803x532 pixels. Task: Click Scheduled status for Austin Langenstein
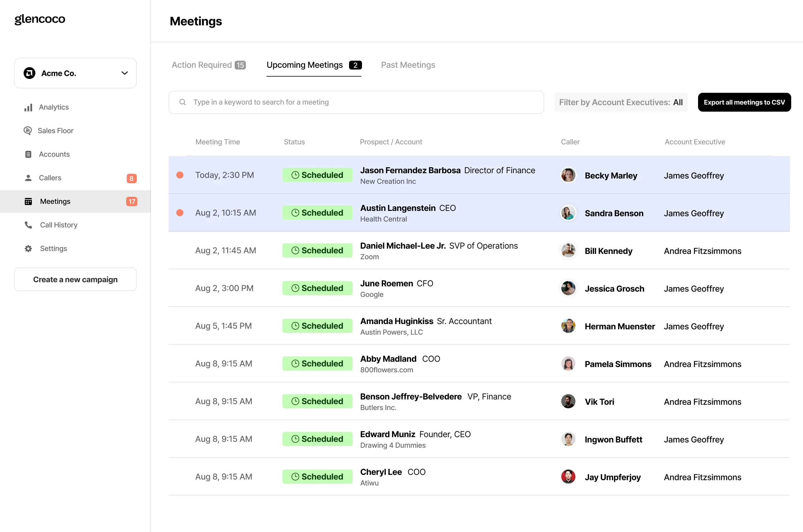coord(317,213)
